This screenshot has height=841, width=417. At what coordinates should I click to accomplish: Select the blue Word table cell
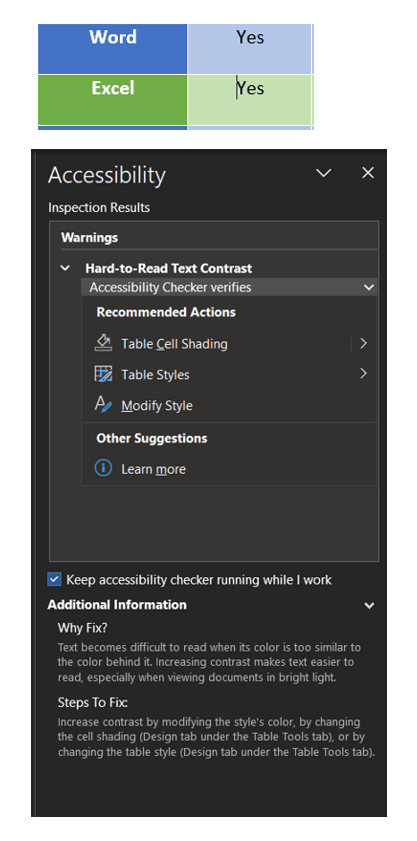tap(113, 49)
